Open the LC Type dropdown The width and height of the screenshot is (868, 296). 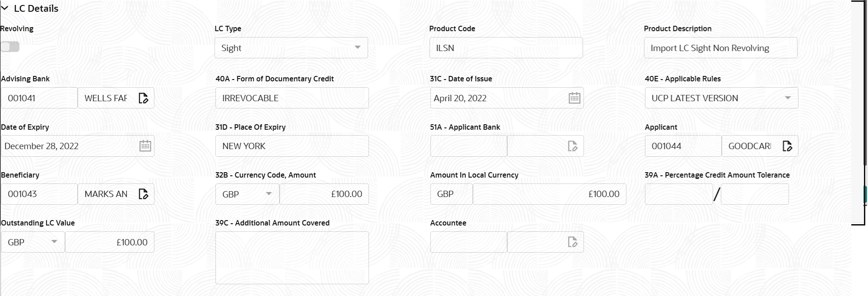[358, 47]
